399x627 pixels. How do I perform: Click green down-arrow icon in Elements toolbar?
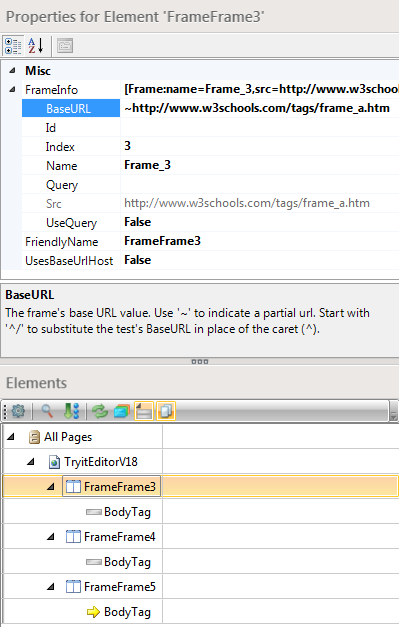72,411
